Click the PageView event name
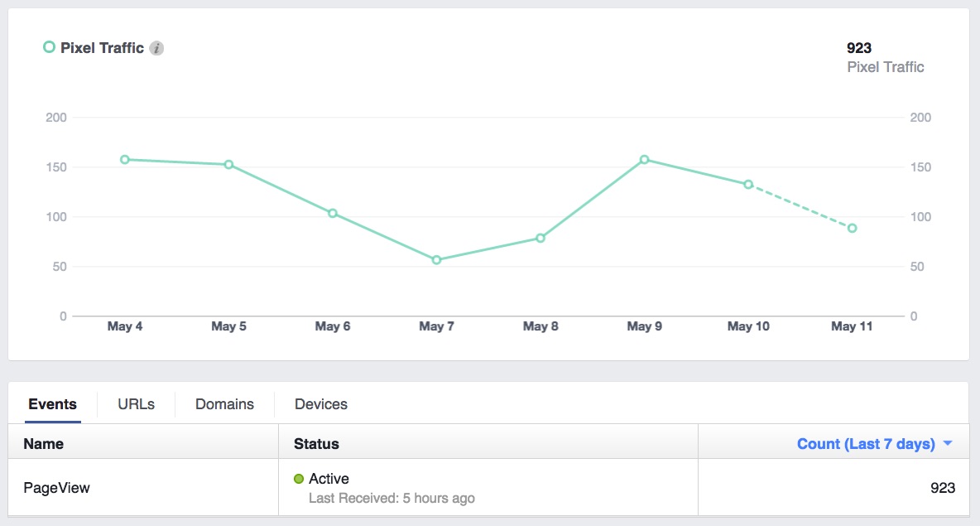Viewport: 980px width, 526px height. (x=57, y=488)
